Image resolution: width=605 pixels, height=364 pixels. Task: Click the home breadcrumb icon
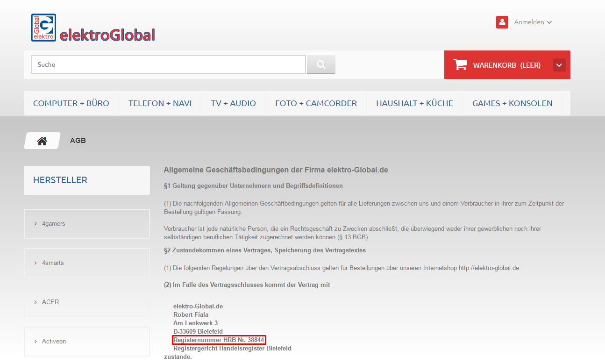click(x=42, y=141)
